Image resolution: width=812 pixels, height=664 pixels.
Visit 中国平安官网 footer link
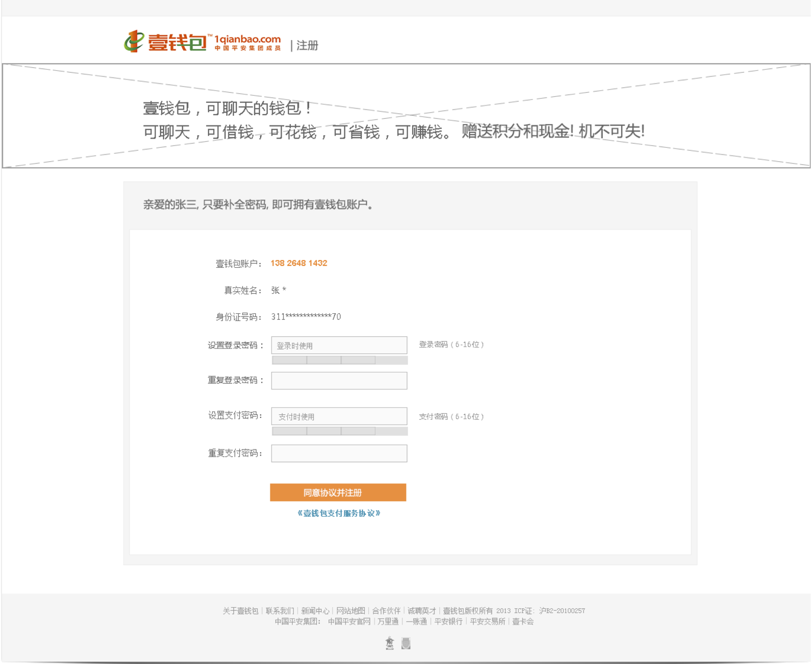coord(349,622)
